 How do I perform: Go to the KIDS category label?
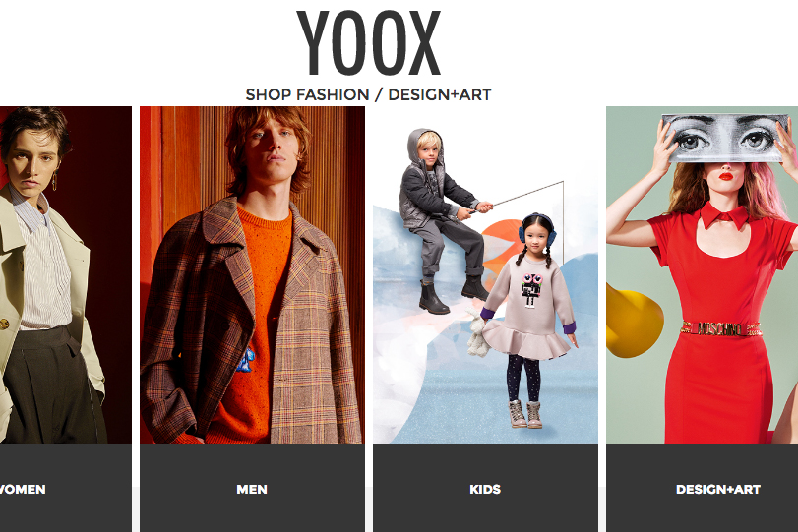[485, 490]
